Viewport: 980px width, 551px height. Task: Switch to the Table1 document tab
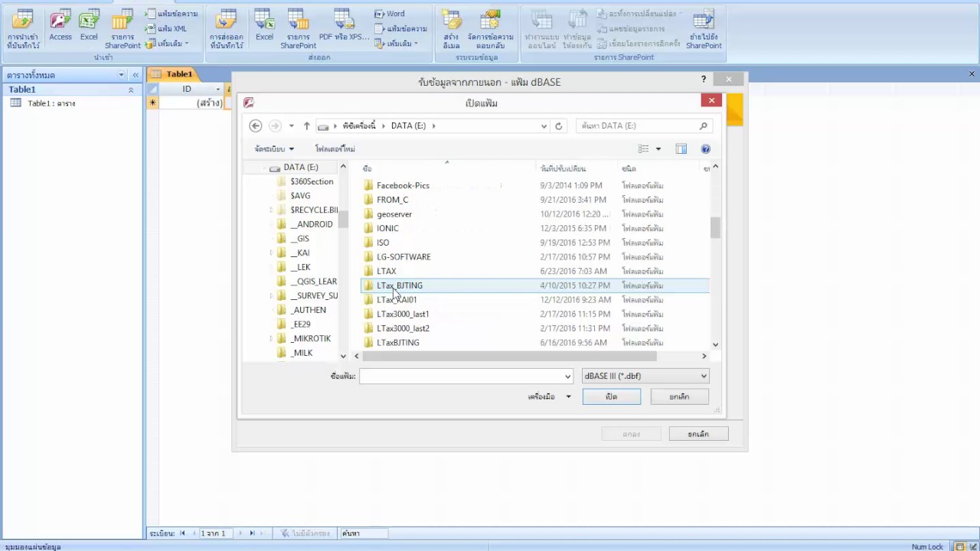click(x=178, y=74)
